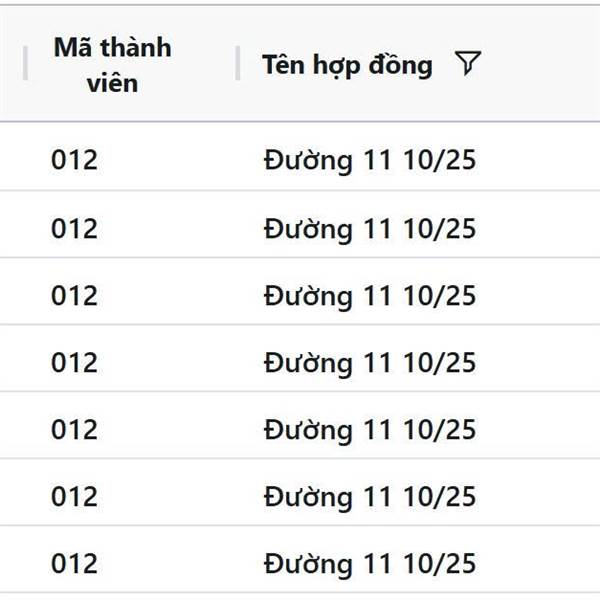Select the third row member code 012
The width and height of the screenshot is (600, 600).
[75, 295]
